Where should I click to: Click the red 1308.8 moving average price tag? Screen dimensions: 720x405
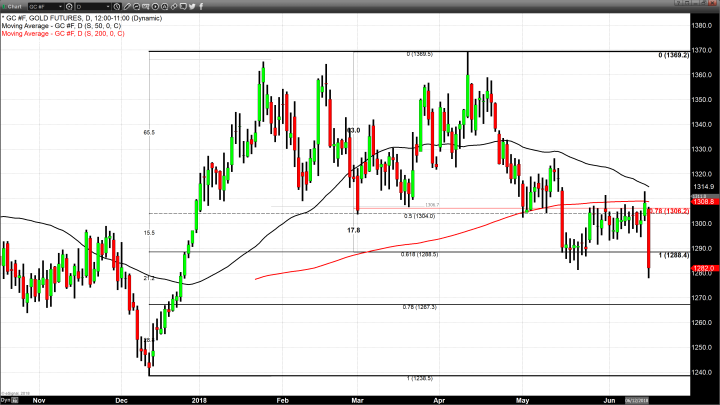tap(702, 202)
